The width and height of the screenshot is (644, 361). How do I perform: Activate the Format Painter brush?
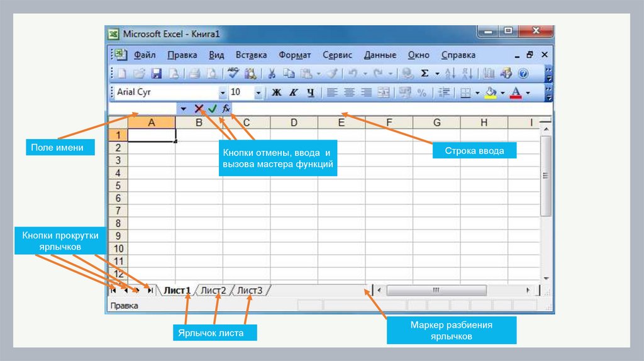(332, 74)
